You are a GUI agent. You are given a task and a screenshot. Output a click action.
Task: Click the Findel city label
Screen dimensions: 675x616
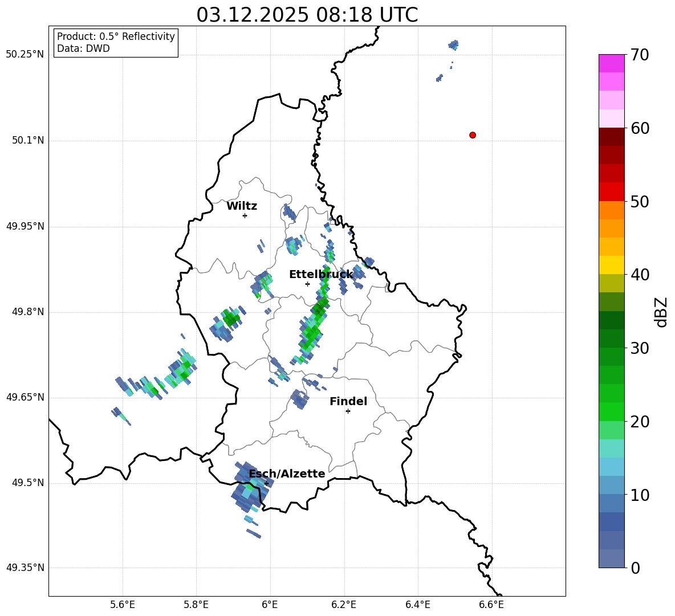pyautogui.click(x=348, y=401)
